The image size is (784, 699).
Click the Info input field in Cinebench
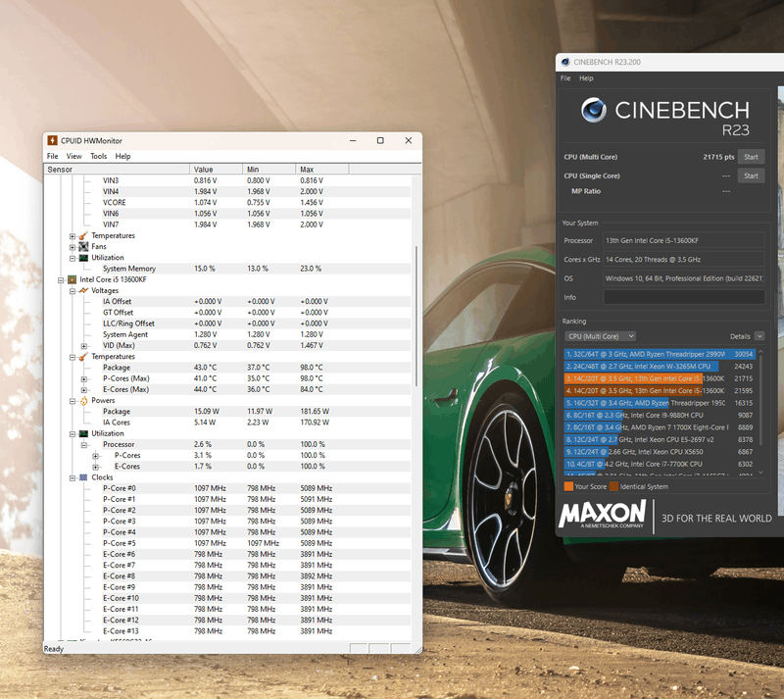coord(683,297)
